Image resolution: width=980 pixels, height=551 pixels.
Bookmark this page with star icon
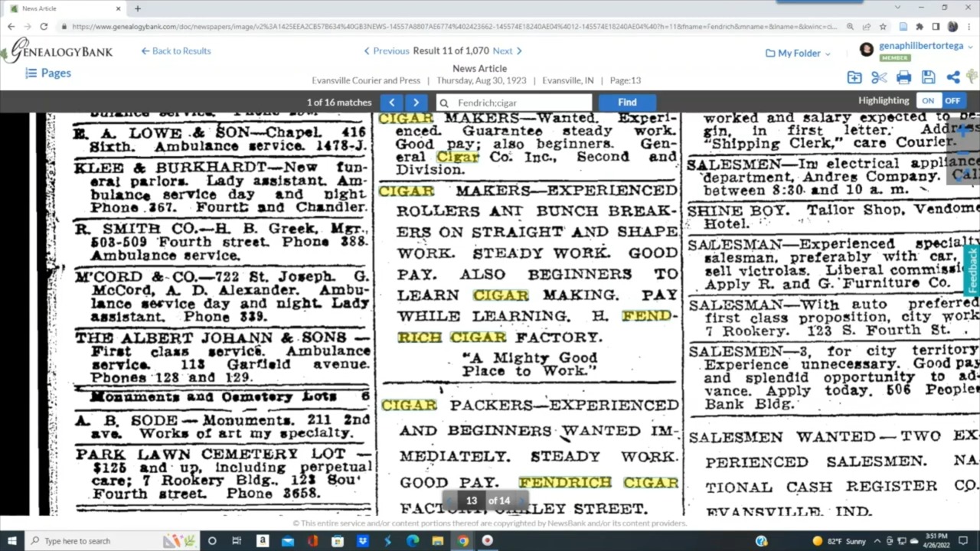pos(883,27)
